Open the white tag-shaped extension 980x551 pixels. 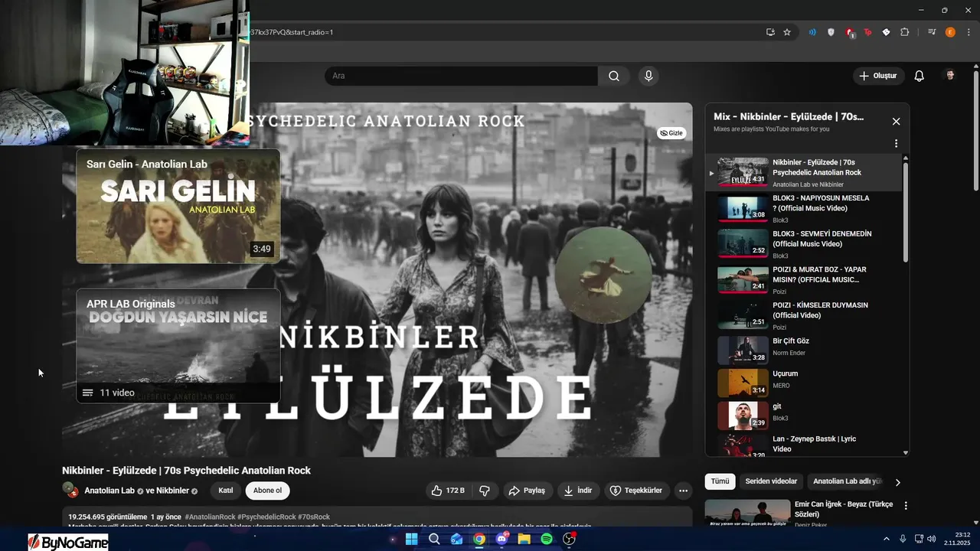886,32
